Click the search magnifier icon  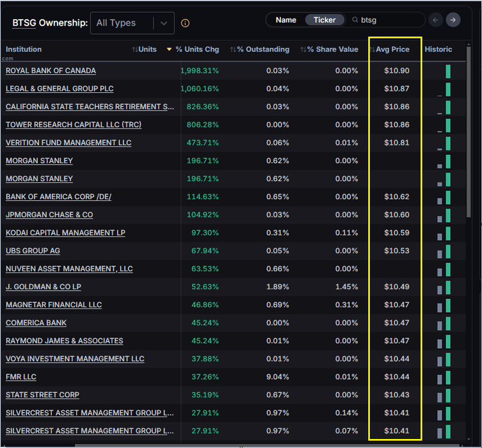coord(355,20)
